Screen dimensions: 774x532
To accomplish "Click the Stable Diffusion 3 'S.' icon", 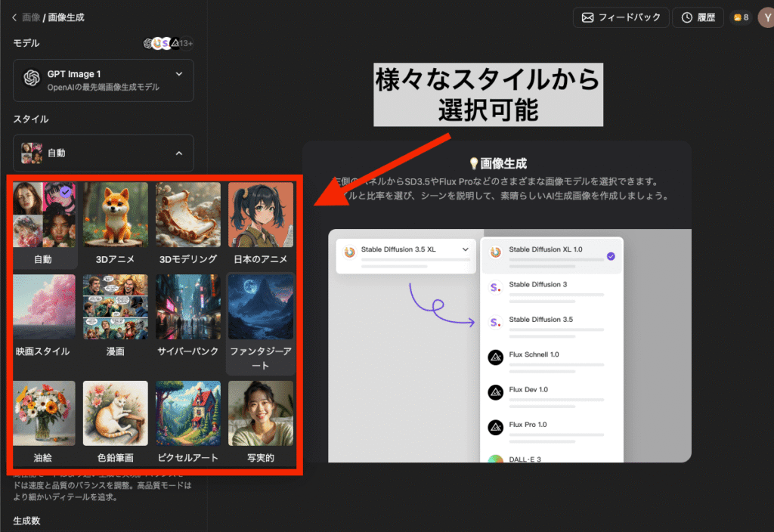I will click(495, 287).
